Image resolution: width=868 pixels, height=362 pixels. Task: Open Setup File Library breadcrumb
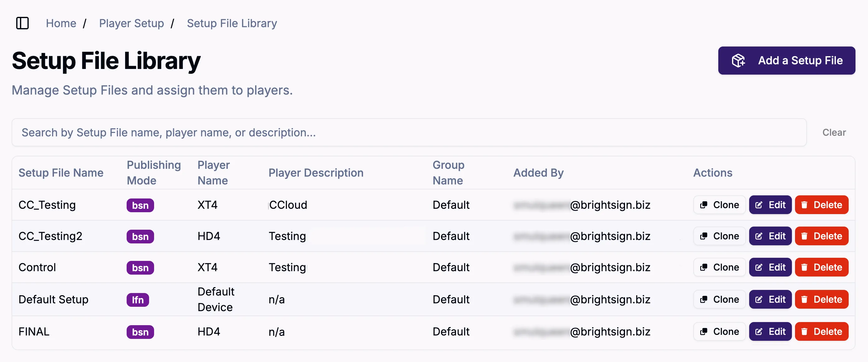[x=232, y=23]
